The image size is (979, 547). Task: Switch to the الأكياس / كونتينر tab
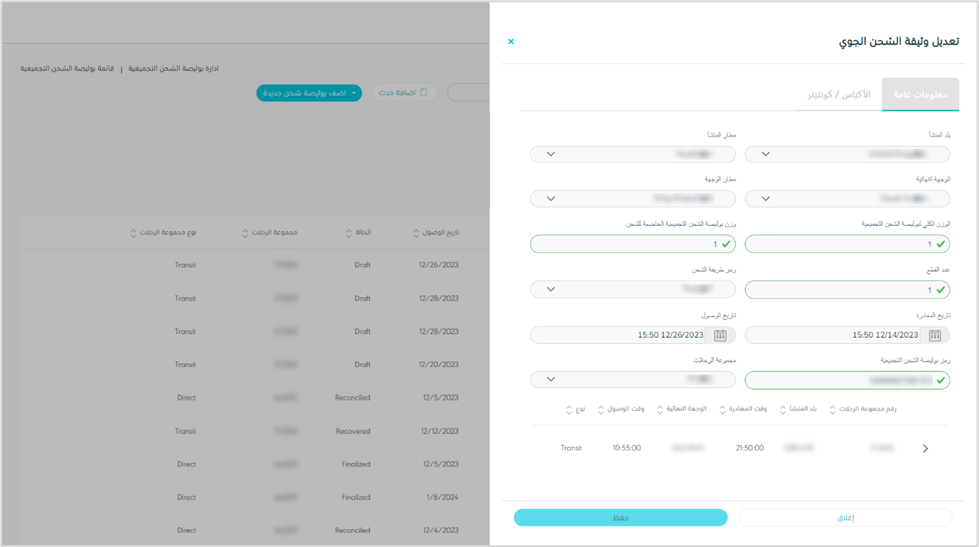coord(839,95)
